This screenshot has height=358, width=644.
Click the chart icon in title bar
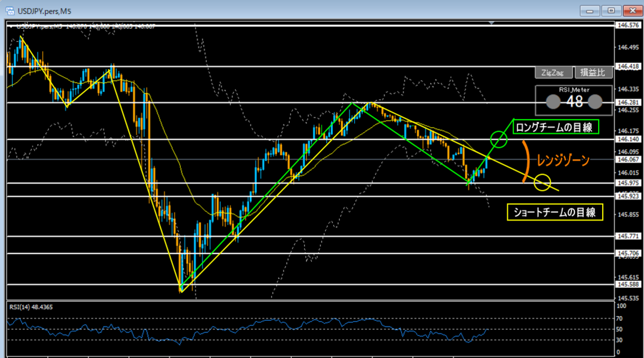pos(10,10)
